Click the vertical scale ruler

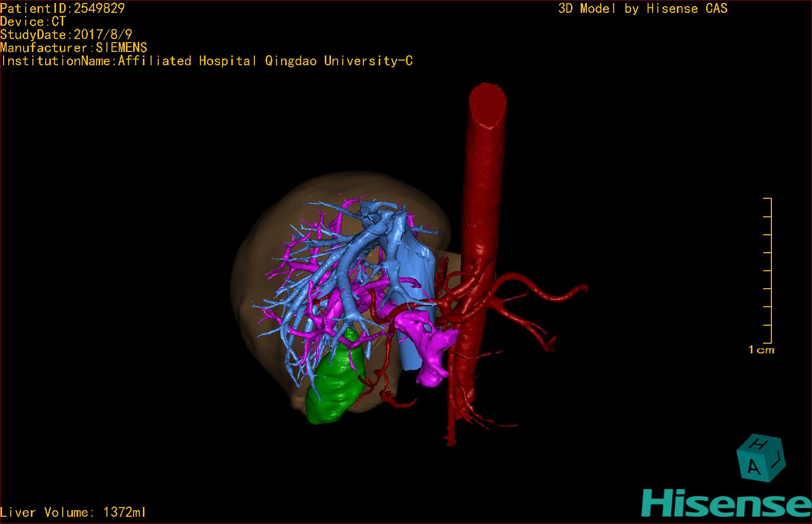768,270
